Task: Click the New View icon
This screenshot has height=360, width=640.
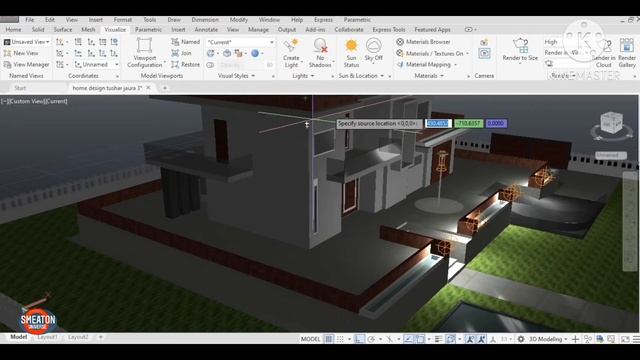Action: pyautogui.click(x=7, y=53)
